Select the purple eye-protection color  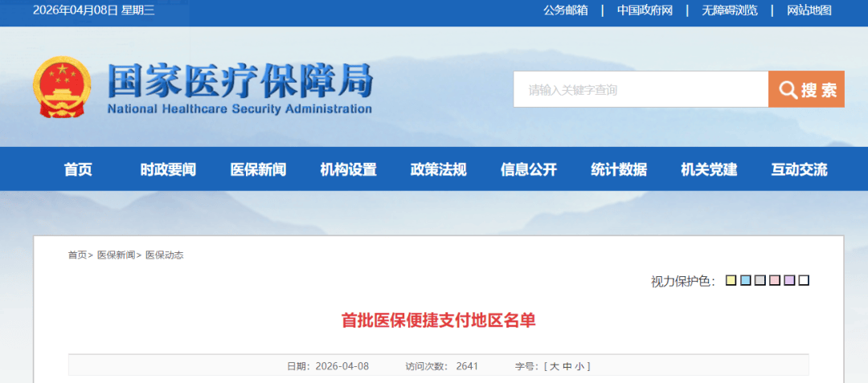[x=789, y=280]
